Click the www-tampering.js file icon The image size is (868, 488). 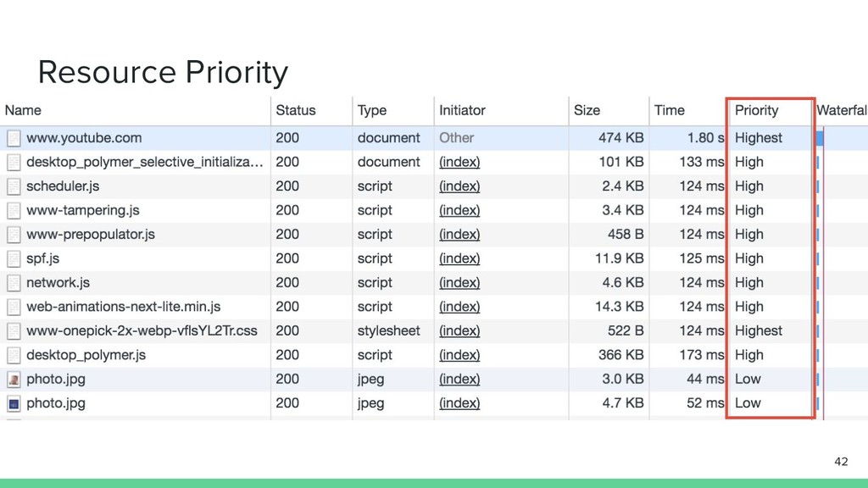tap(14, 210)
